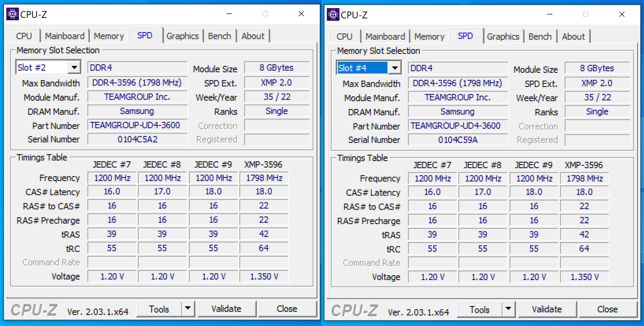Click Validate button in left window
This screenshot has width=644, height=326.
pos(227,309)
